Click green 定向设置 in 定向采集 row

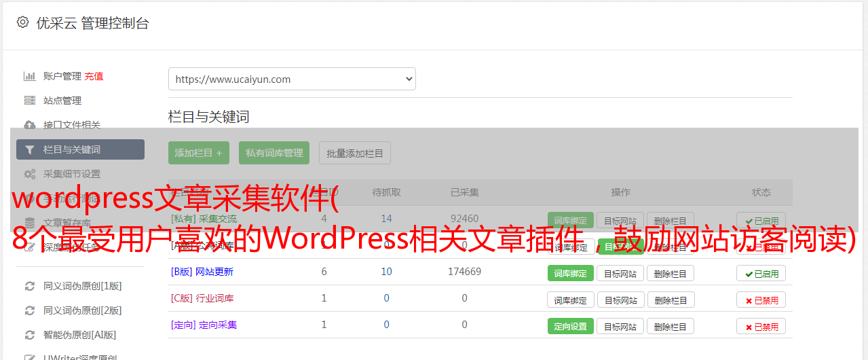coord(571,326)
